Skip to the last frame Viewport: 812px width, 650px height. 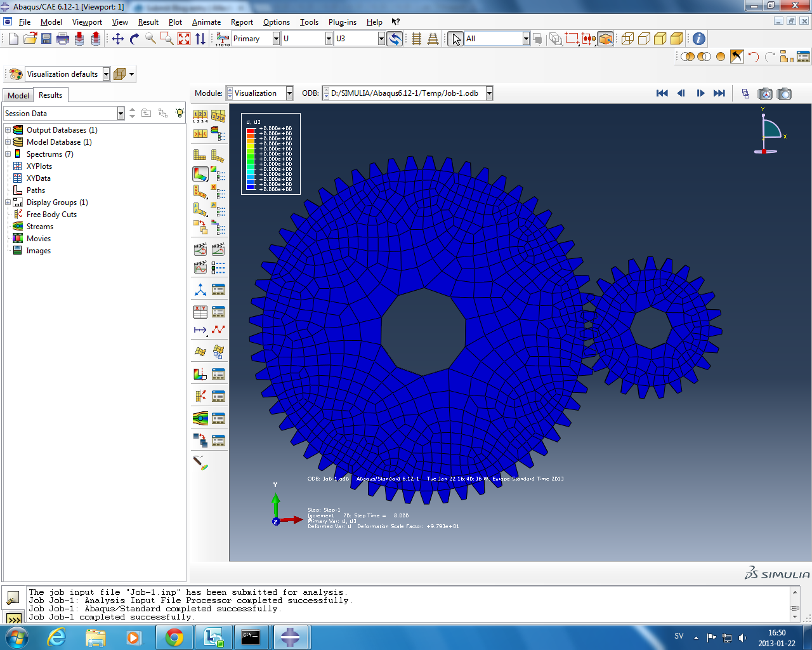click(719, 93)
